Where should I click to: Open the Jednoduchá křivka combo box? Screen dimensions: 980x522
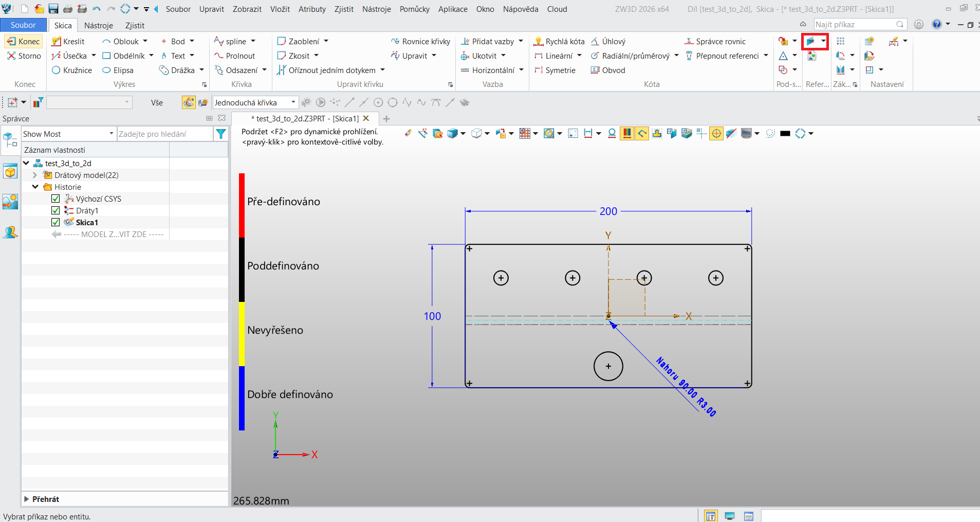tap(255, 102)
